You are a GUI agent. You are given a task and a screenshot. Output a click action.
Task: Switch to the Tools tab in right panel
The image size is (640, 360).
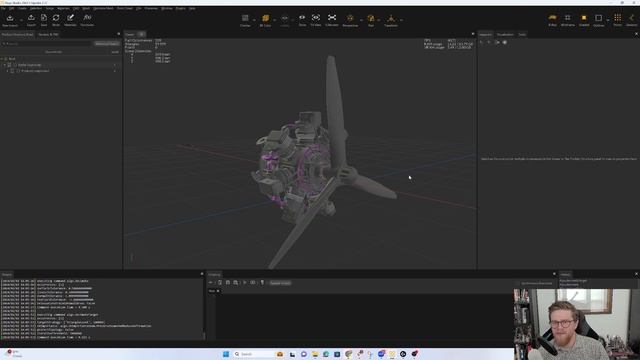[x=522, y=35]
